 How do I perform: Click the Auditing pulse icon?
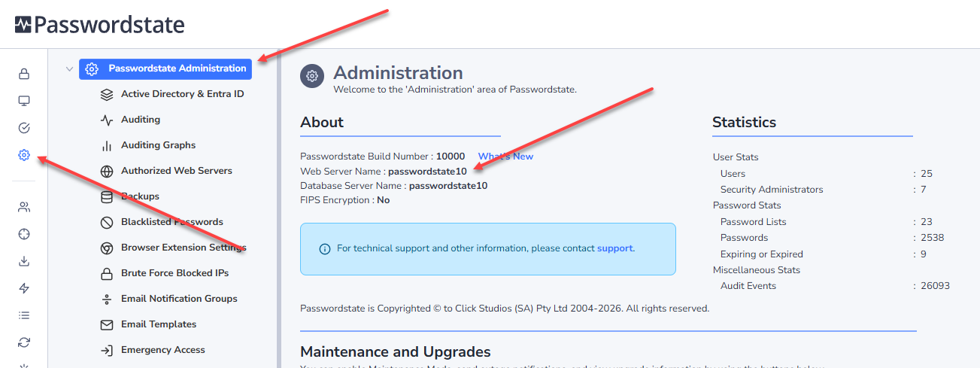pos(107,120)
